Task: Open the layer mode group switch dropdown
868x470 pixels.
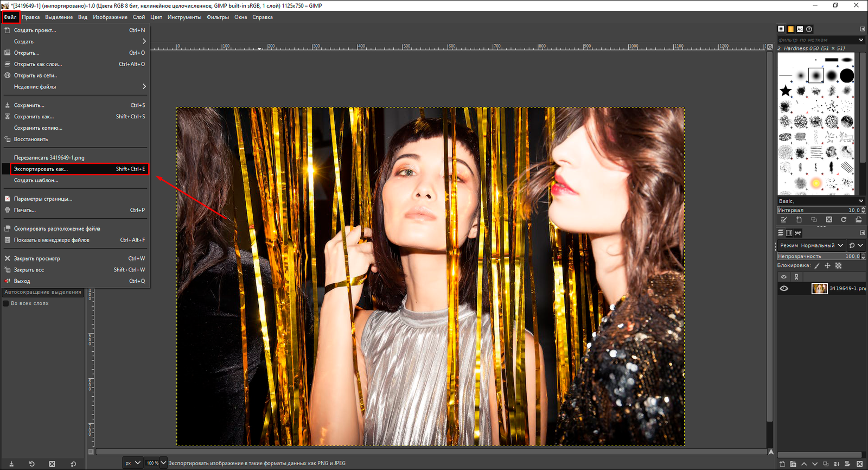Action: pos(856,245)
